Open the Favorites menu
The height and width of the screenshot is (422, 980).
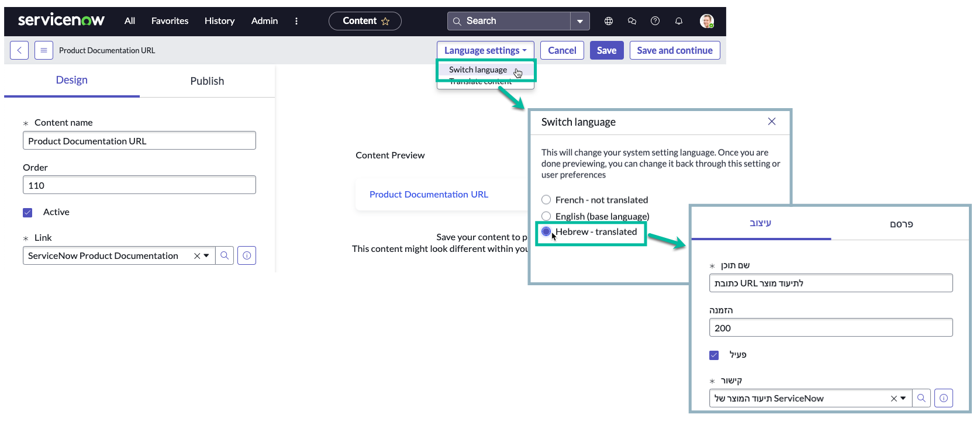tap(170, 21)
